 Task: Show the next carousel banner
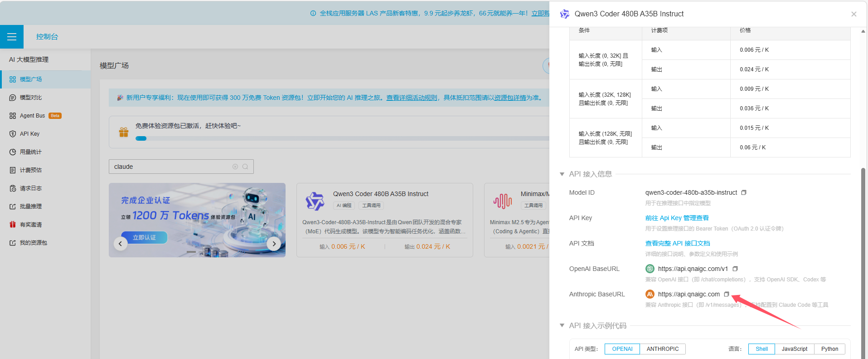[274, 244]
